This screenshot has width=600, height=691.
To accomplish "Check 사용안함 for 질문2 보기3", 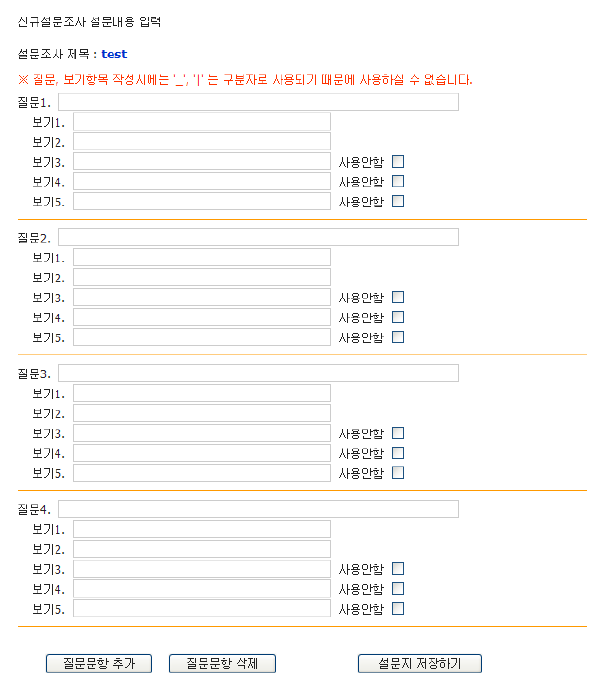I will point(398,297).
